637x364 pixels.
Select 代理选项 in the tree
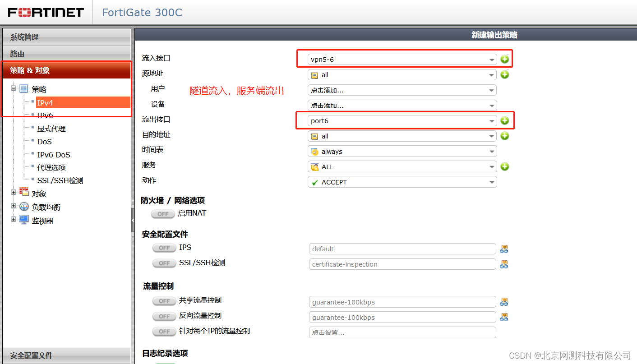51,167
